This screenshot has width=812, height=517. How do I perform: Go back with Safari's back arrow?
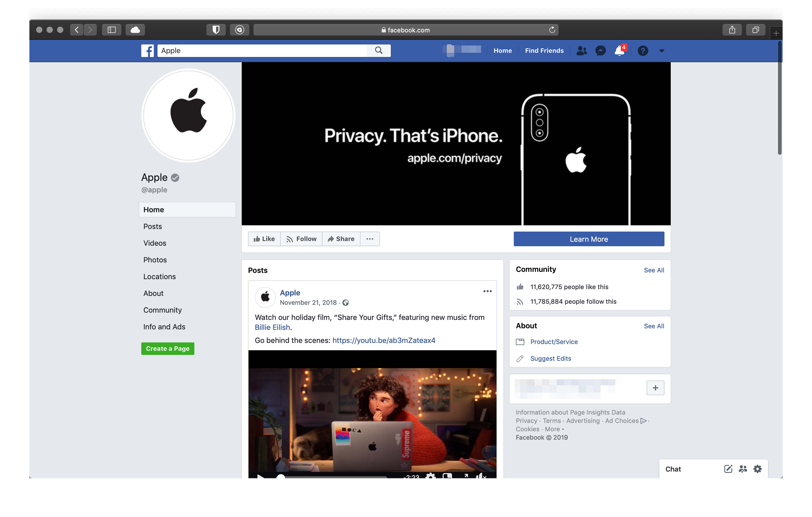tap(77, 30)
